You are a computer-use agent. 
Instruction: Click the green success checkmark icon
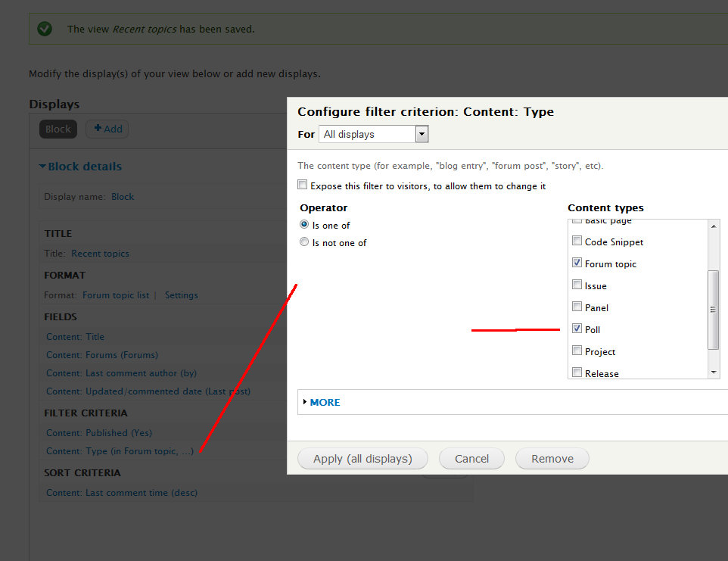click(x=45, y=29)
